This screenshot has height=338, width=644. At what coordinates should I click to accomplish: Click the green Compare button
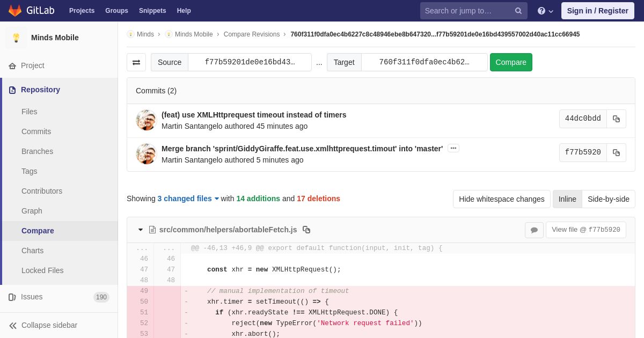coord(511,62)
